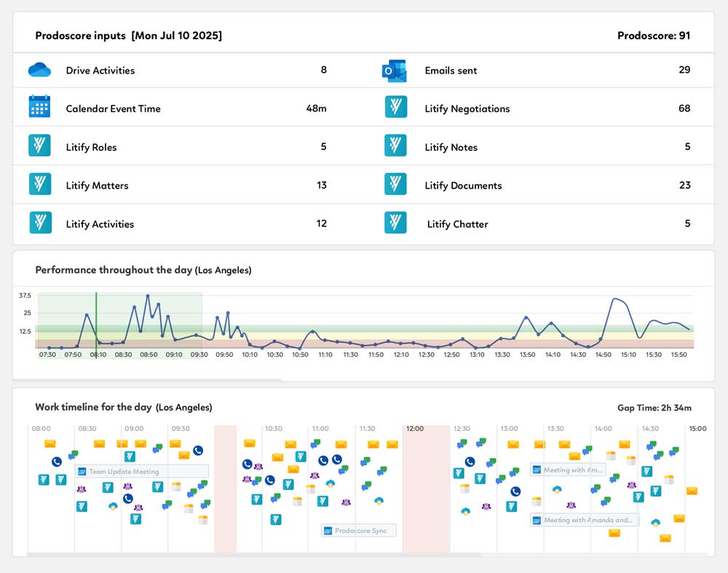Click the Emails sent value 29
The image size is (728, 573).
click(x=684, y=70)
